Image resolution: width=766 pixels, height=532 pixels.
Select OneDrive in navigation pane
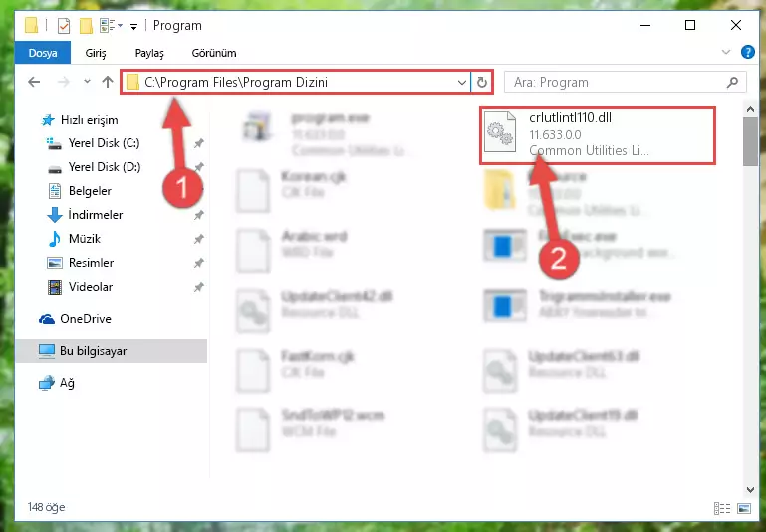[75, 319]
